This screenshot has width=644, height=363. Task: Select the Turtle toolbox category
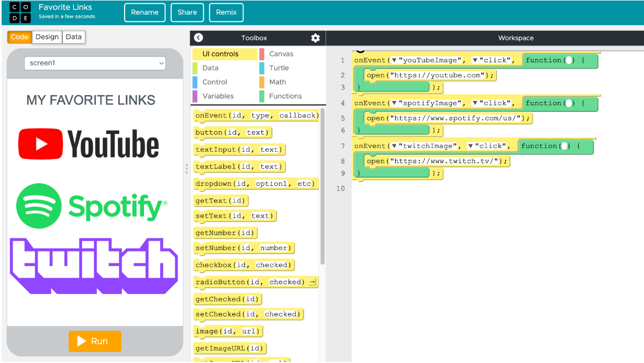coord(291,68)
